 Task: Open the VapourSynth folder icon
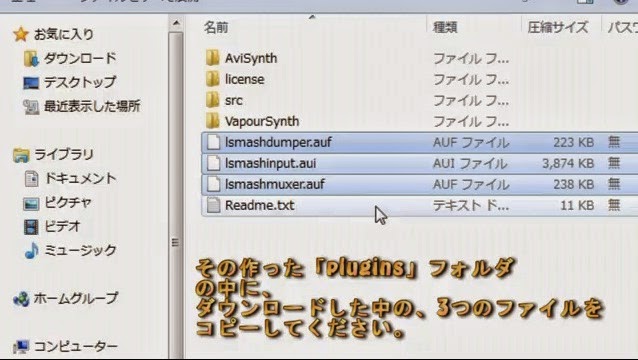pos(212,121)
